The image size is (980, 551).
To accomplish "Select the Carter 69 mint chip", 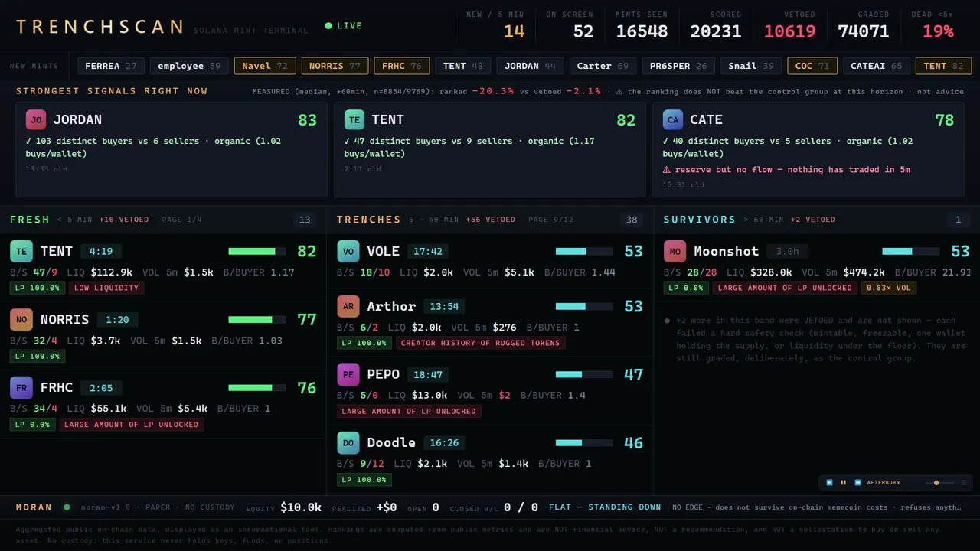I will [603, 66].
